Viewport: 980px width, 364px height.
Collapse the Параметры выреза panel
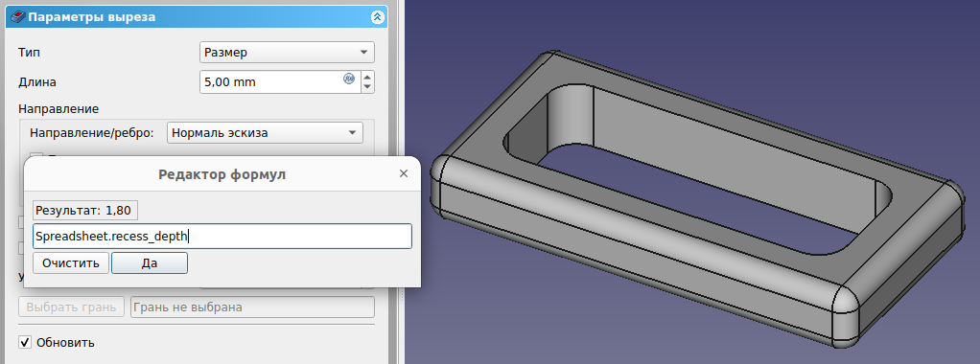pyautogui.click(x=377, y=17)
